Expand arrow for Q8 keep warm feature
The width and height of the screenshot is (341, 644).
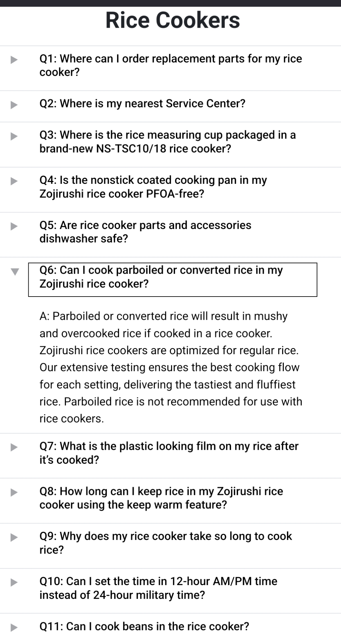[14, 492]
